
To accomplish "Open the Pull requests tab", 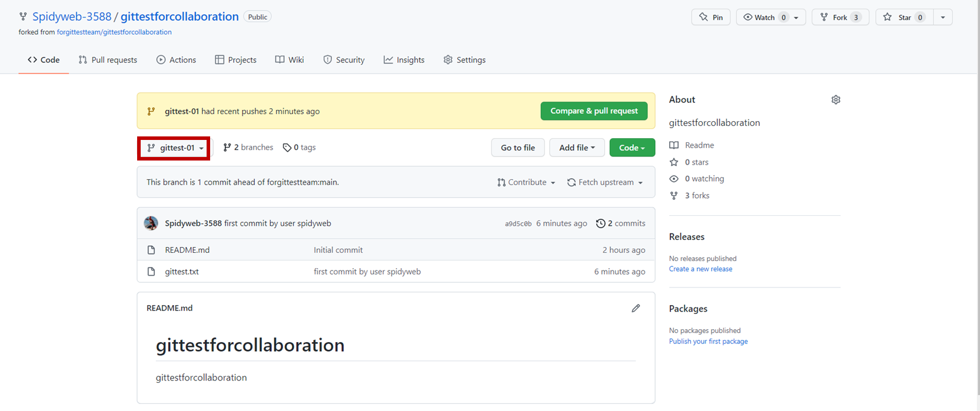I will tap(108, 60).
